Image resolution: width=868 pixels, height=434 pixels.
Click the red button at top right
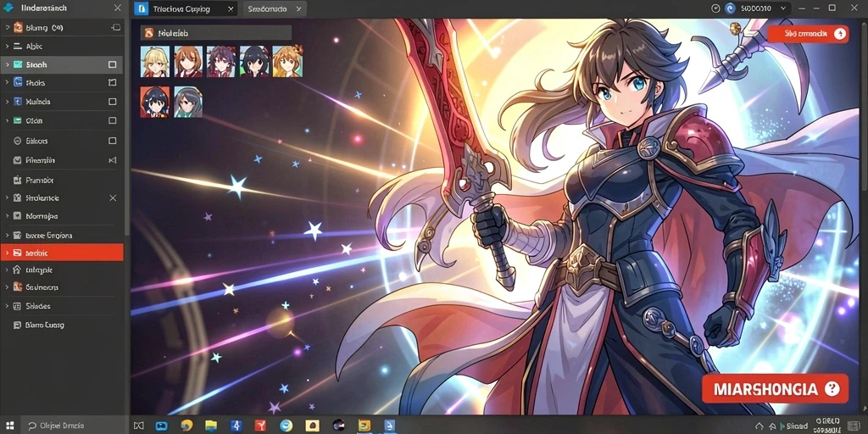[808, 34]
